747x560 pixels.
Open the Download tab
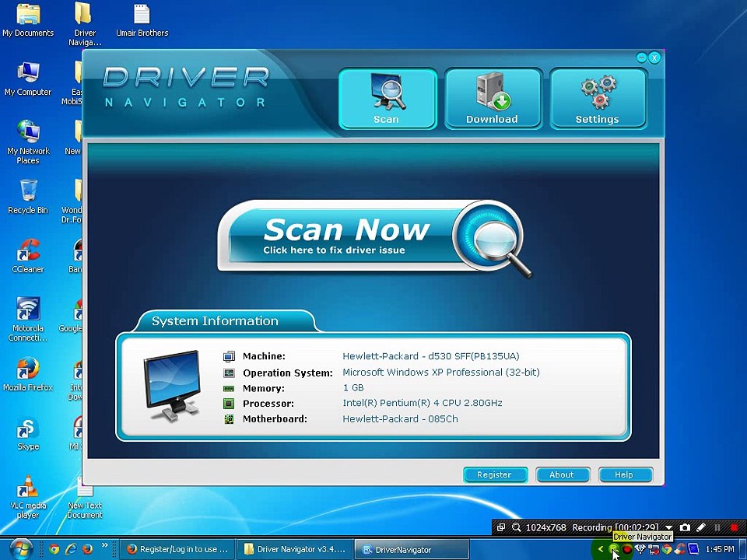pos(493,98)
